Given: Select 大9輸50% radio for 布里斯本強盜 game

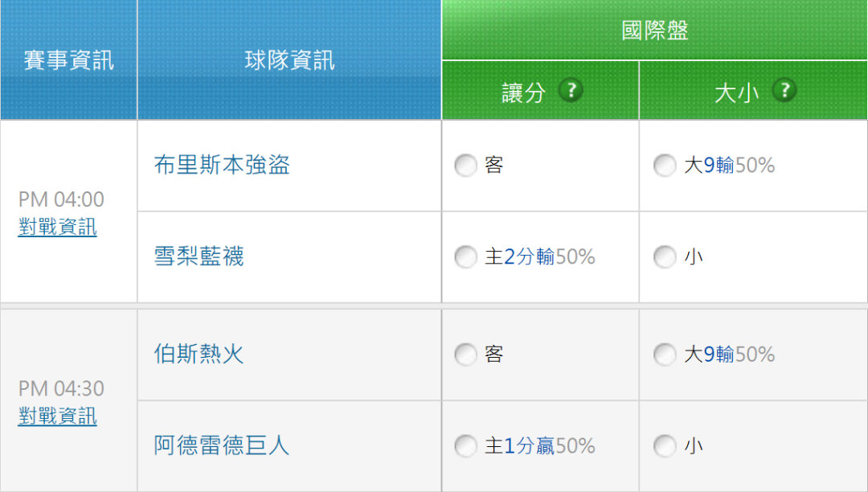Looking at the screenshot, I should tap(665, 166).
